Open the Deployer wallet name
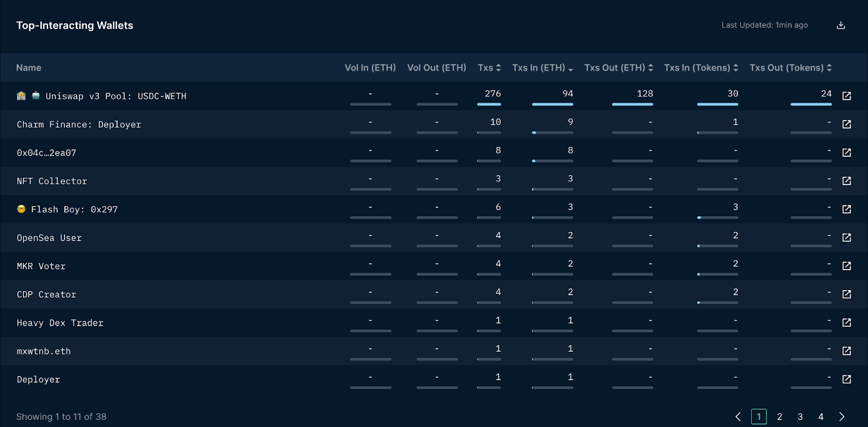Viewport: 868px width, 427px height. 39,380
